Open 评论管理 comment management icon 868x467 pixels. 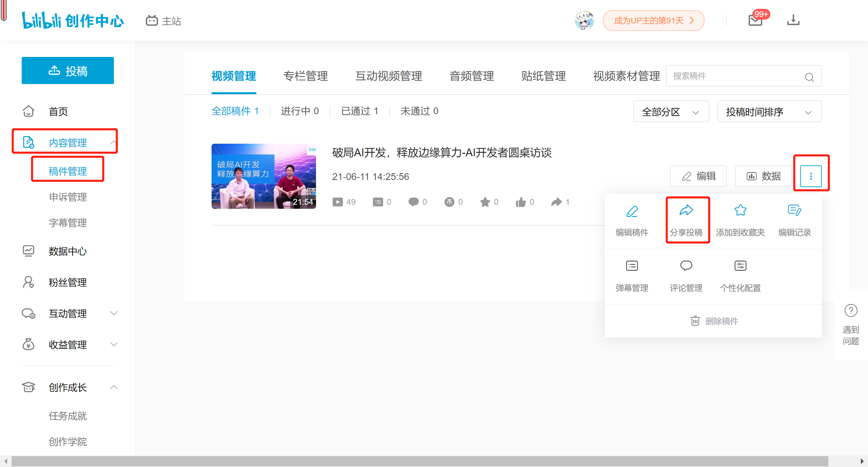(x=686, y=266)
